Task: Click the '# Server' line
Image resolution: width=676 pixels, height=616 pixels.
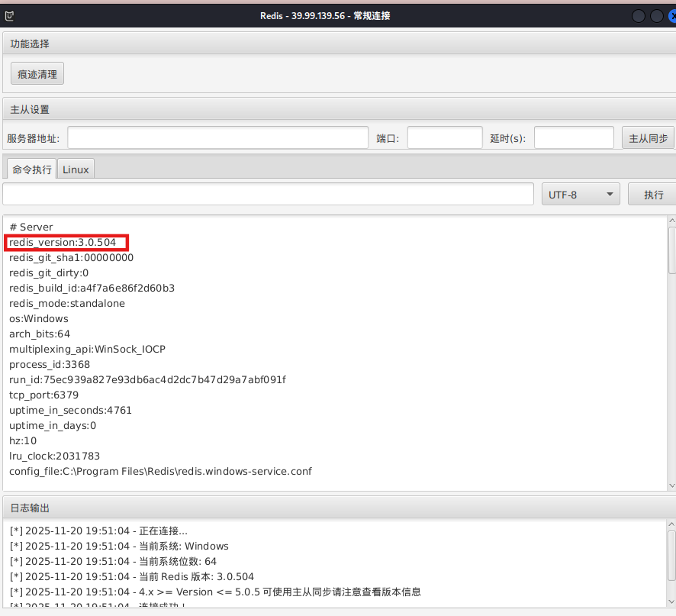Action: point(31,227)
